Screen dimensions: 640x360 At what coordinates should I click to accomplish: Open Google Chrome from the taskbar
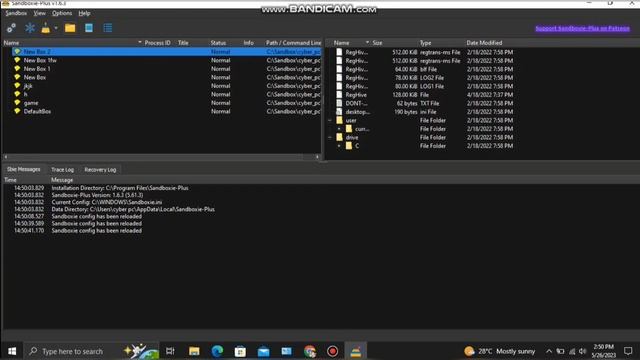point(310,351)
